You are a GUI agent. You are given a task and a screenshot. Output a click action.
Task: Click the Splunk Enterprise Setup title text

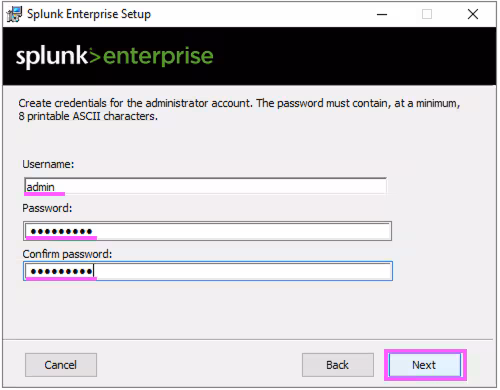pos(89,14)
